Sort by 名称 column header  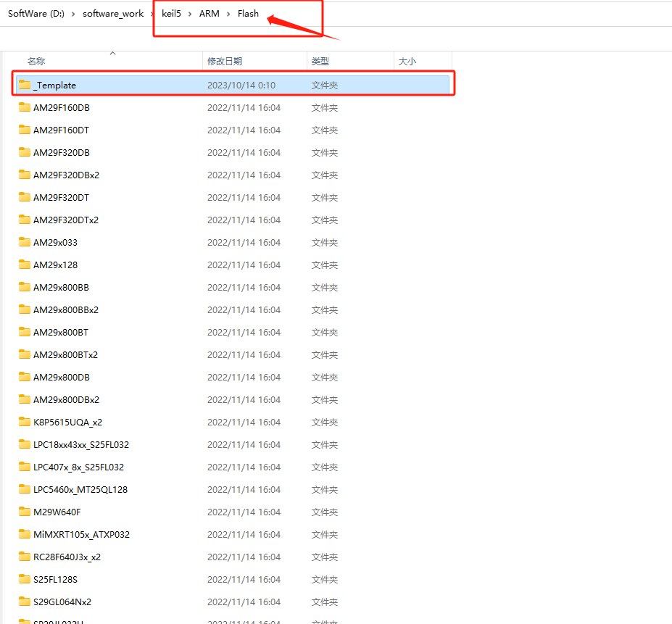[x=36, y=62]
